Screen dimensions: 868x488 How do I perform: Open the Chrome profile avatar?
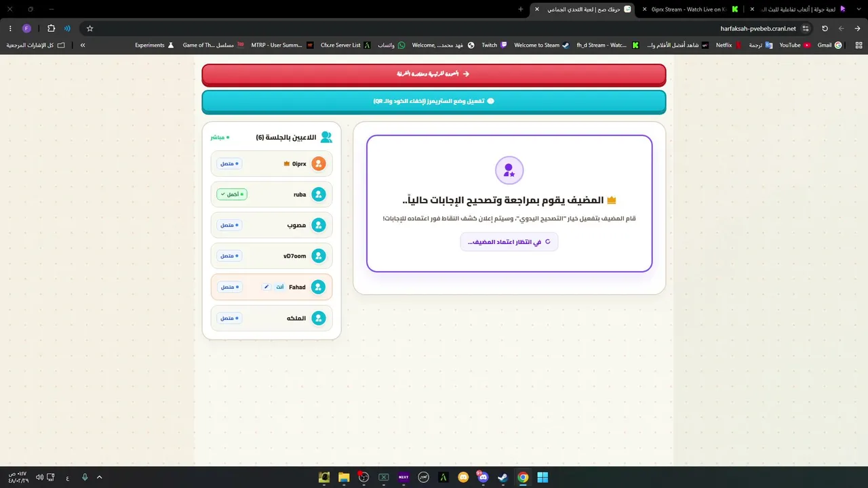pyautogui.click(x=26, y=28)
